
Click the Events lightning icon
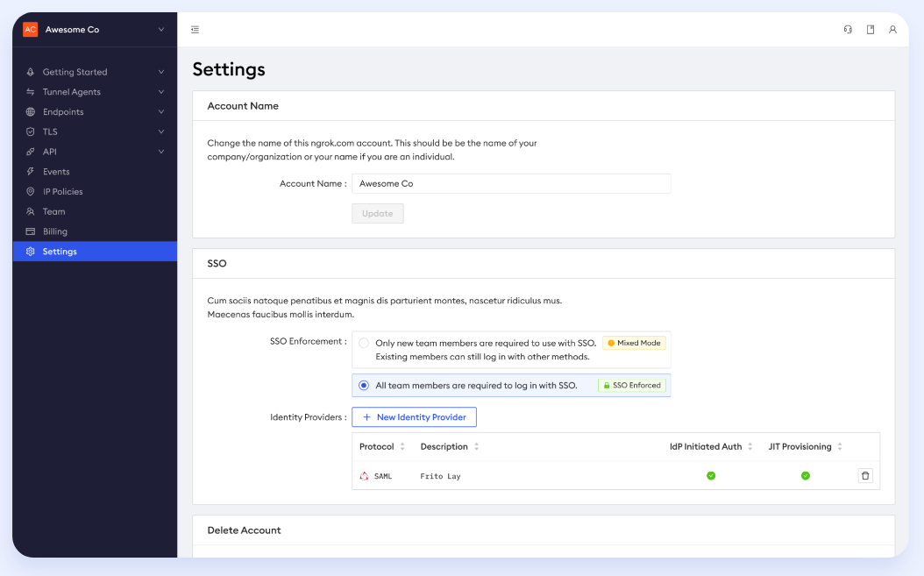click(31, 172)
